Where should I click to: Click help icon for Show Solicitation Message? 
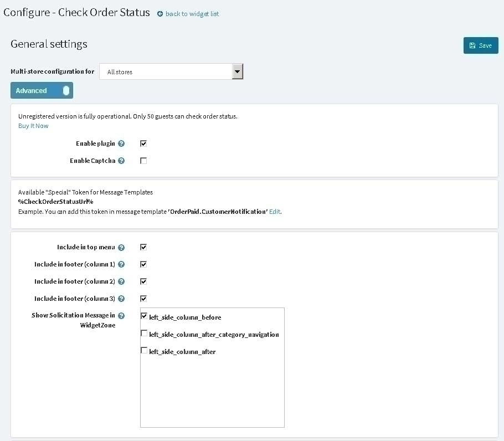[x=121, y=316]
